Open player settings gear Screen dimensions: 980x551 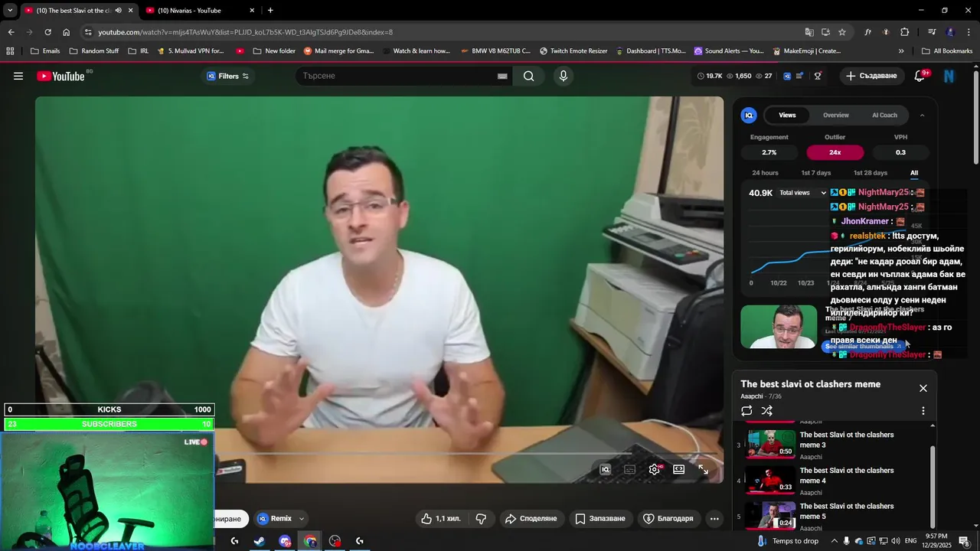(654, 470)
